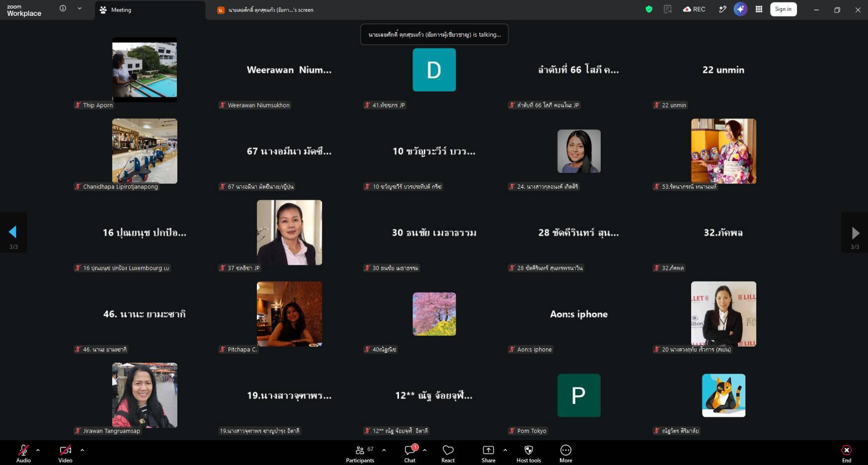Viewport: 868px width, 465px height.
Task: Unmute the Audio microphone
Action: point(23,454)
